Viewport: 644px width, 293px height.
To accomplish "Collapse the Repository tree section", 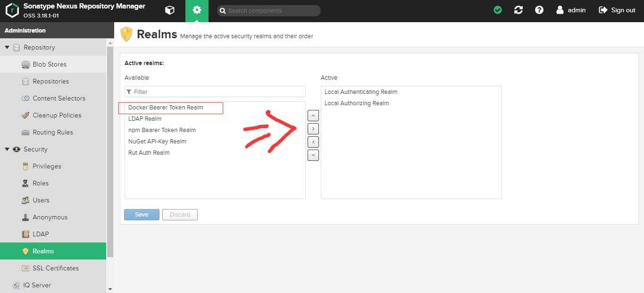I will tap(7, 47).
